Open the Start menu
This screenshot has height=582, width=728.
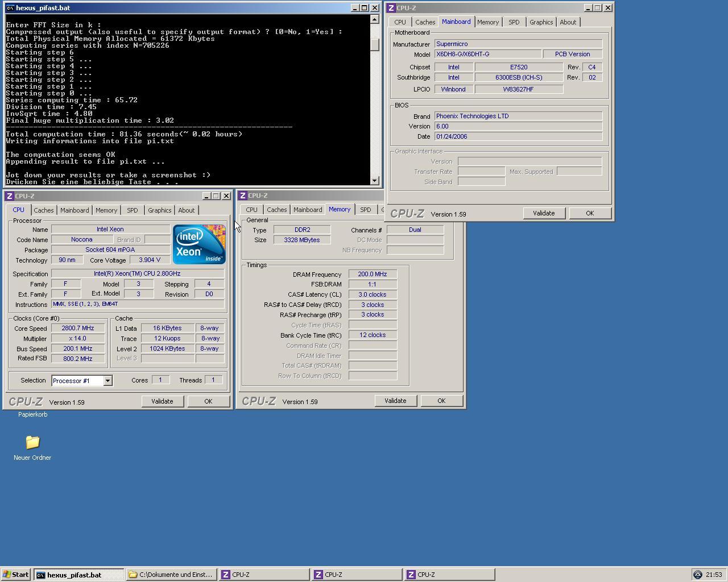(x=15, y=575)
